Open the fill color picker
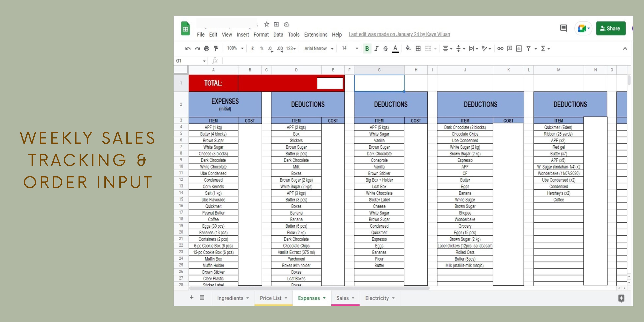 pos(408,48)
